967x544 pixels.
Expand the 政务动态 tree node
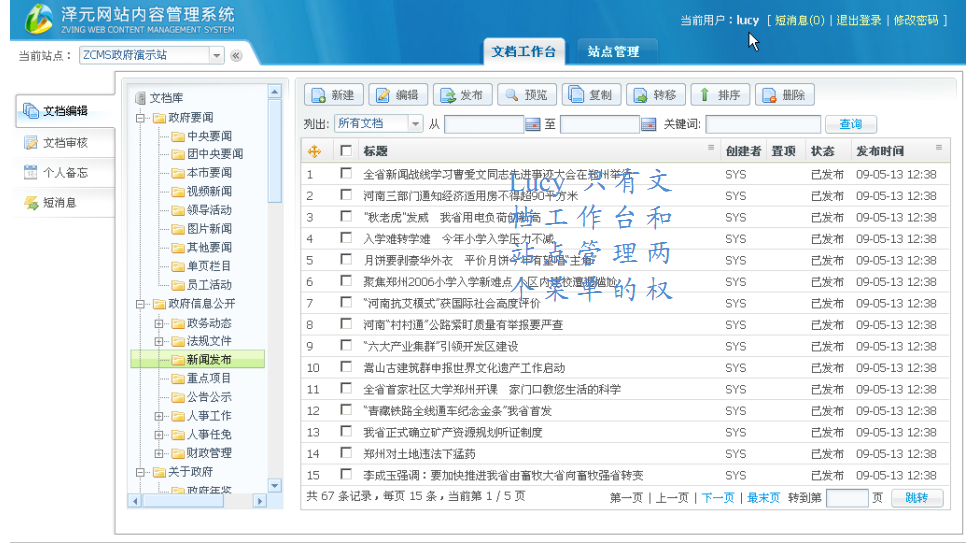tap(158, 323)
